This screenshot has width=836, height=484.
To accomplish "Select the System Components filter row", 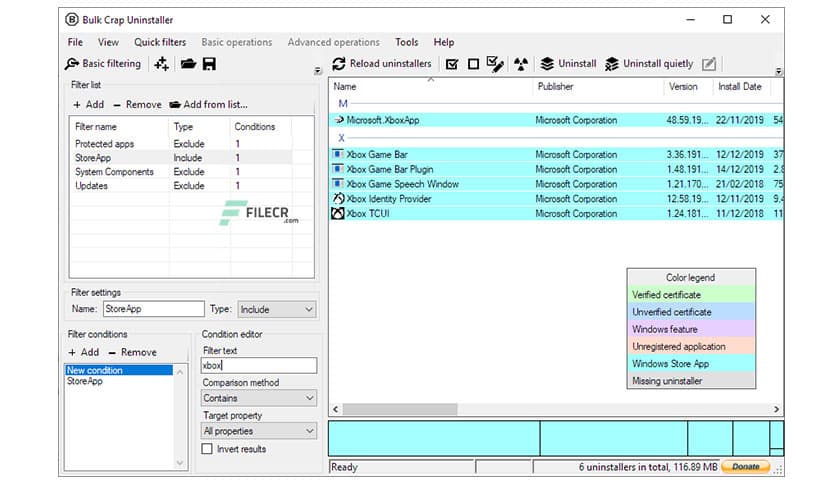I will point(181,172).
